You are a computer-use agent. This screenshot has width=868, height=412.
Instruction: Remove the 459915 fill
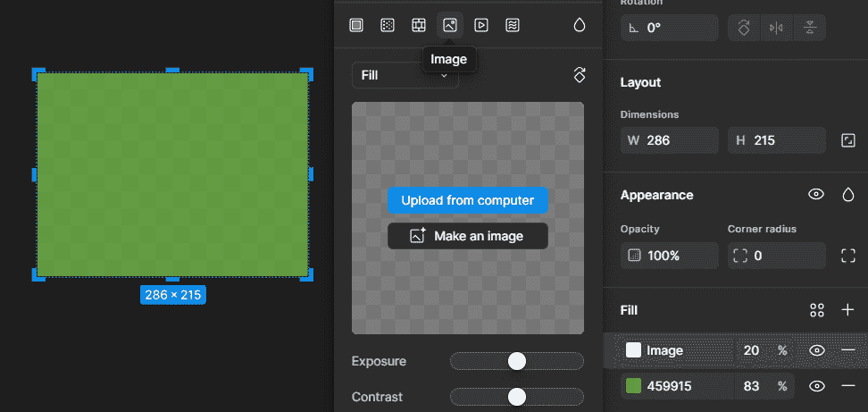click(x=848, y=386)
